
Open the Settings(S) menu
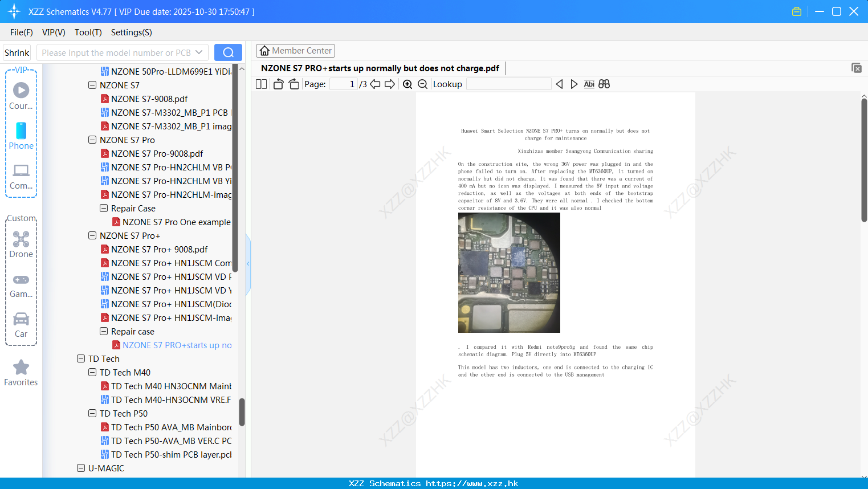click(132, 32)
